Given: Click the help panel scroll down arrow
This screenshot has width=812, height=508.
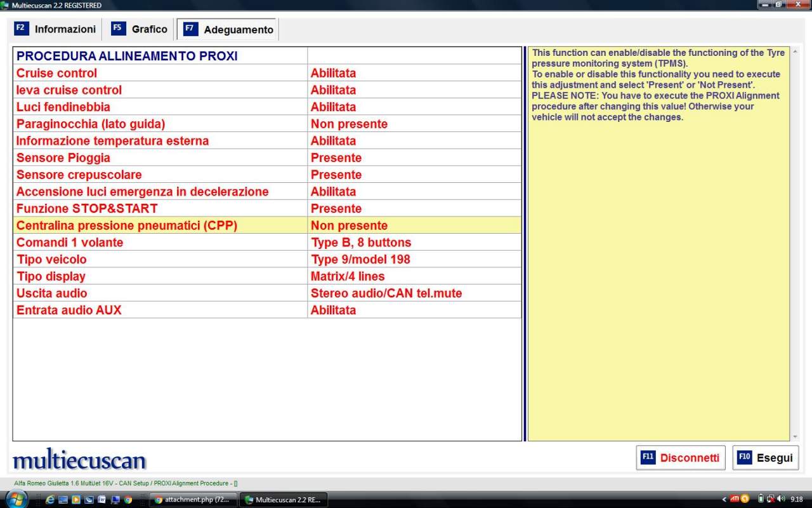Looking at the screenshot, I should pos(796,437).
